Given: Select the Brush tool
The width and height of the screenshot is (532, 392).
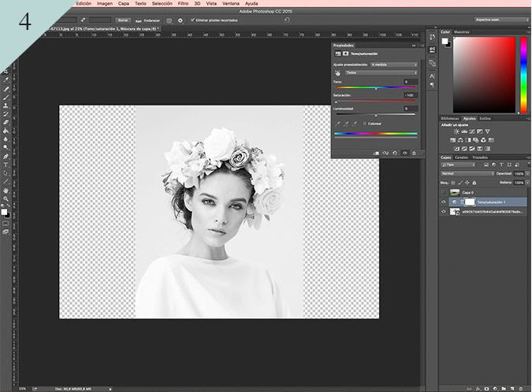Looking at the screenshot, I should click(6, 98).
